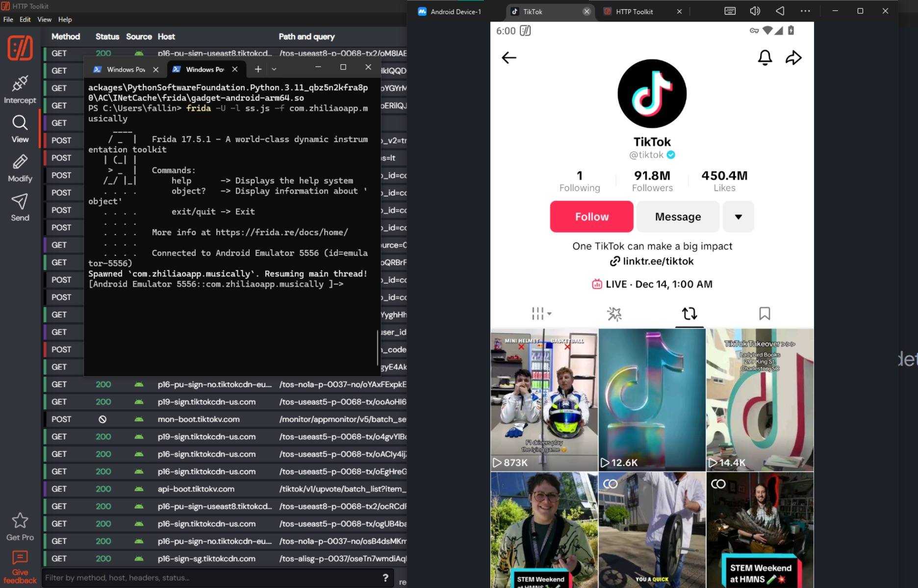Open the Send panel via the paper plane icon
Screen dimensions: 918x588
[20, 202]
